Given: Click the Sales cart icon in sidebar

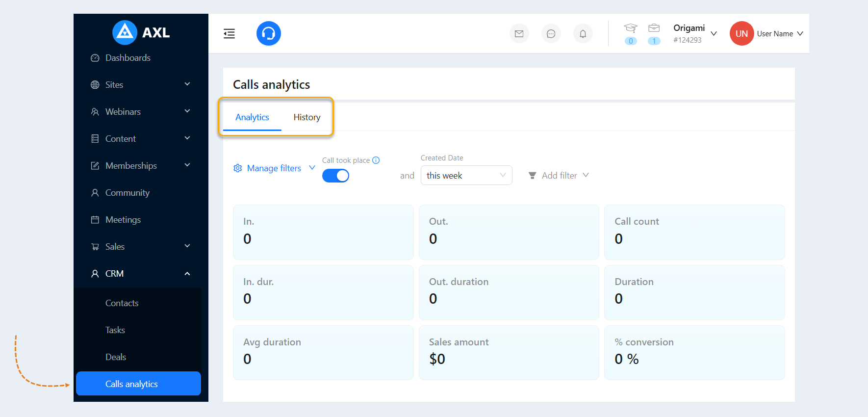Looking at the screenshot, I should 95,247.
